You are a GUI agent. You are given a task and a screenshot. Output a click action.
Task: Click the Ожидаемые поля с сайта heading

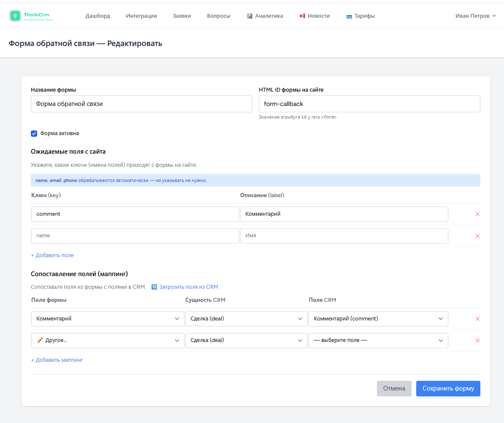tap(68, 152)
